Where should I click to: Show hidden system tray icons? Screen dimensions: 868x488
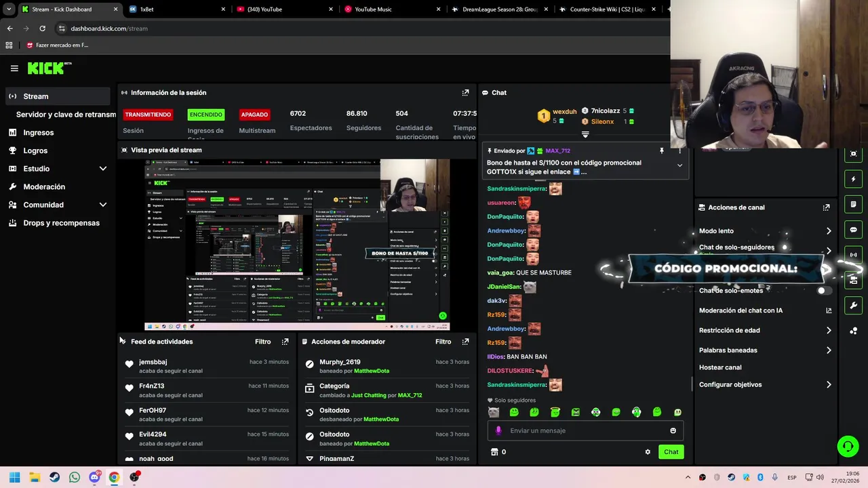[x=688, y=477]
